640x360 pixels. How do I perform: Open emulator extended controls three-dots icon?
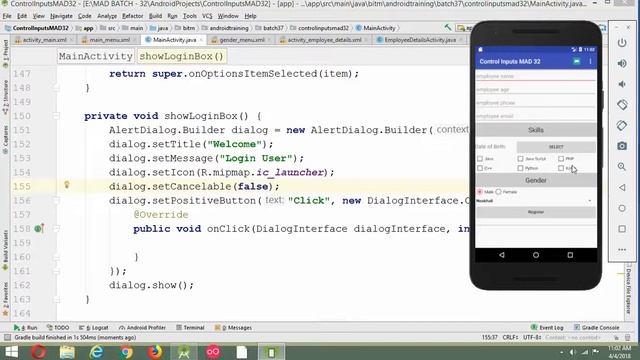(x=622, y=249)
